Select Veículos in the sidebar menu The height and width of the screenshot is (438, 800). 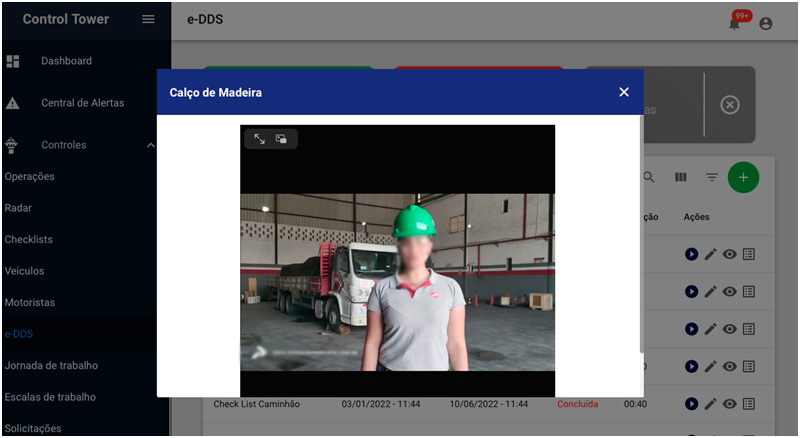tap(24, 271)
